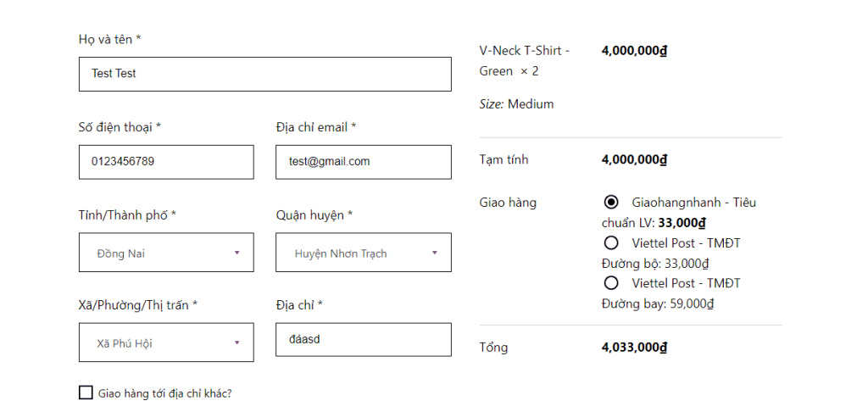Click the "Số điện thoại *" field label
Image resolution: width=868 pixels, height=412 pixels.
coord(120,127)
